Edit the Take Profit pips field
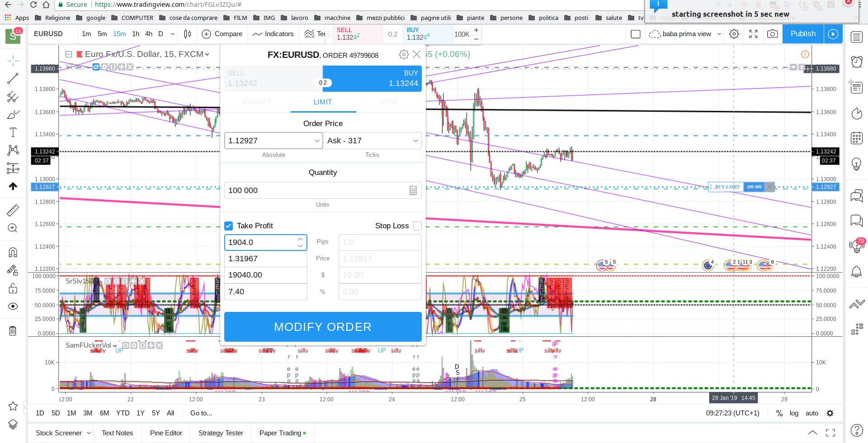Screen dimensions: 868x443 point(266,242)
